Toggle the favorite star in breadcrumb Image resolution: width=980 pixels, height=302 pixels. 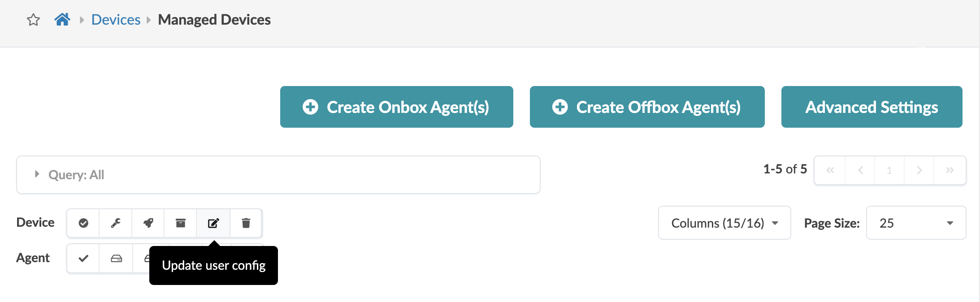[34, 20]
